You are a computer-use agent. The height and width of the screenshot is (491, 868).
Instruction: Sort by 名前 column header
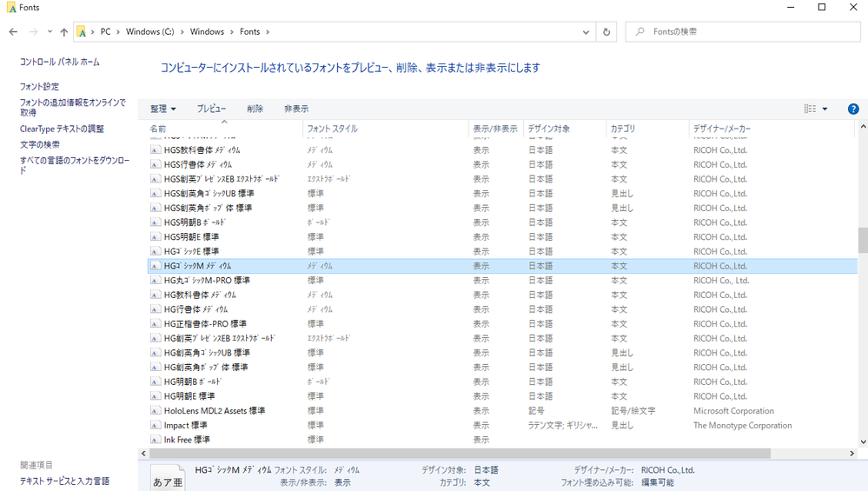tap(158, 129)
